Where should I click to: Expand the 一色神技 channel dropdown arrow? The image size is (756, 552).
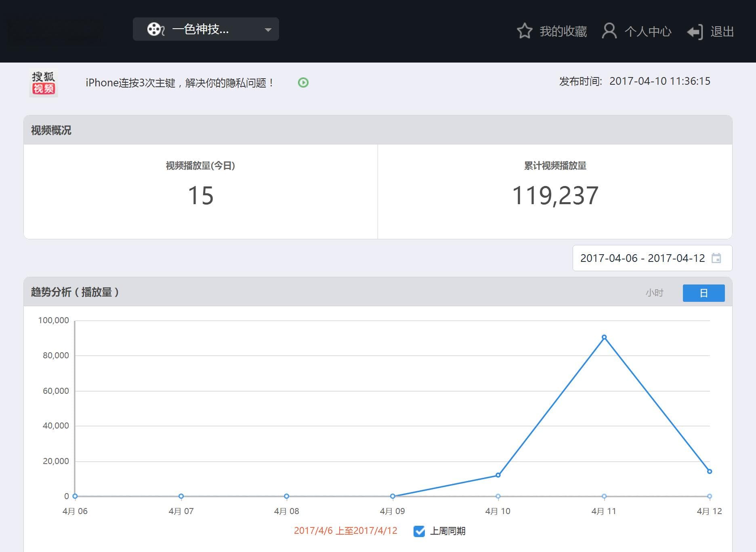(268, 30)
